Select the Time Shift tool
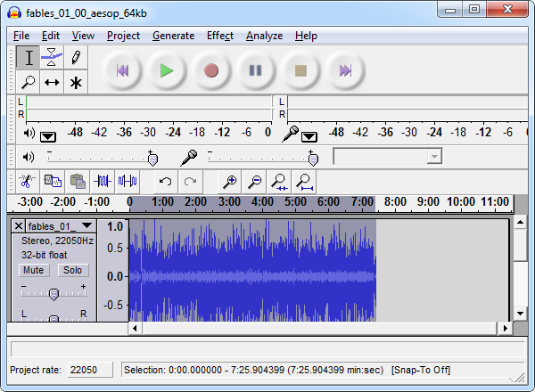The image size is (535, 392). pyautogui.click(x=52, y=82)
